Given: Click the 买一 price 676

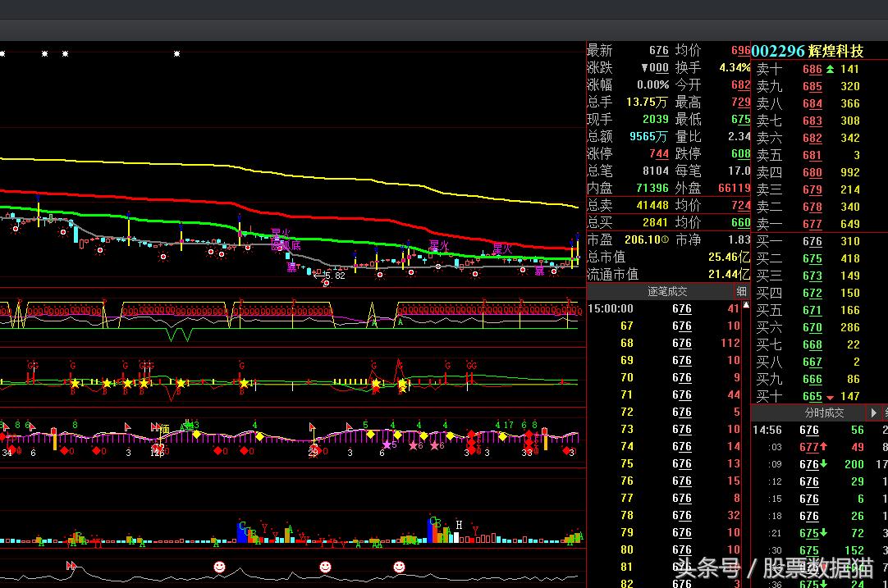Looking at the screenshot, I should [x=812, y=241].
